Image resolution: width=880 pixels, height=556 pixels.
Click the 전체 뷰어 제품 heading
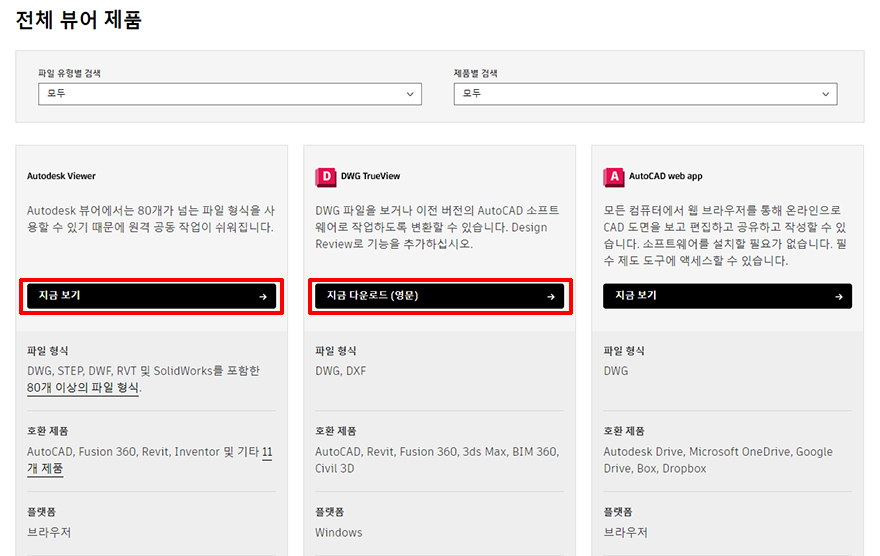(x=79, y=20)
